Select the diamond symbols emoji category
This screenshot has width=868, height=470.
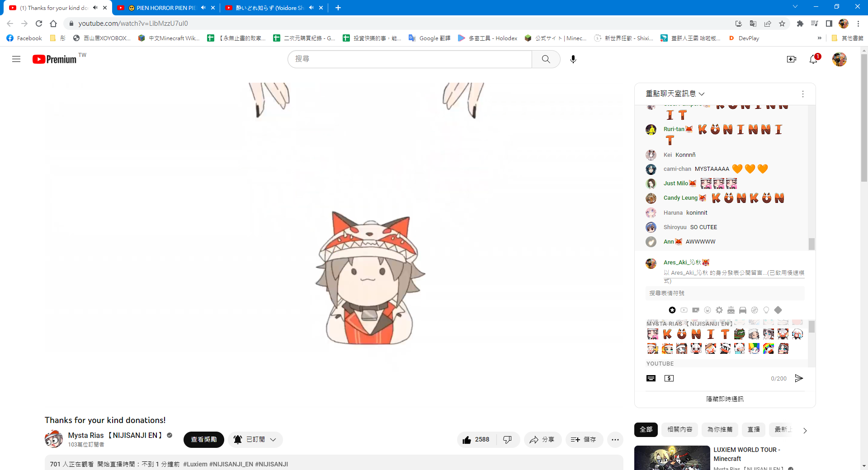(778, 310)
